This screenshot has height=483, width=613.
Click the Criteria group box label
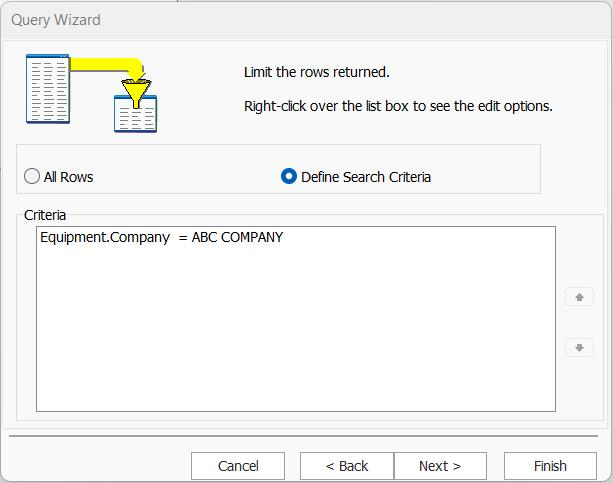(45, 215)
